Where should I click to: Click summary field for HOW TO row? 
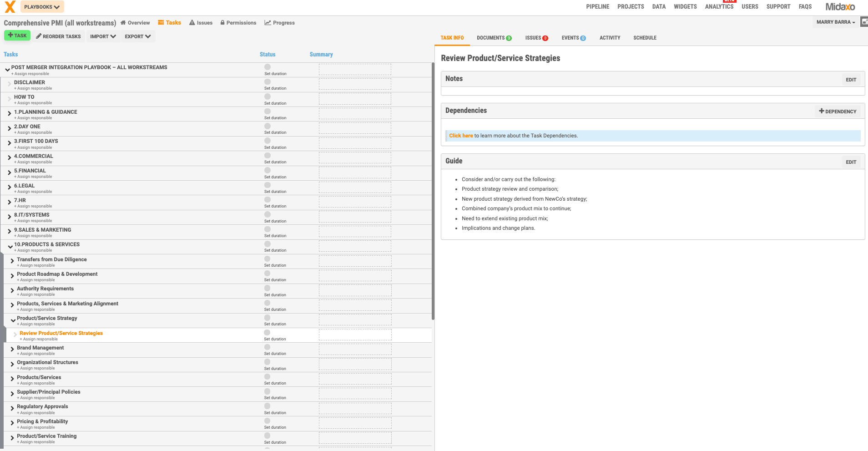[355, 99]
